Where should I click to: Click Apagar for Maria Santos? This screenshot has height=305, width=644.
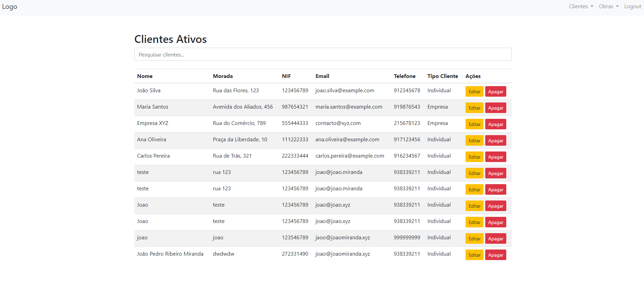(x=495, y=108)
